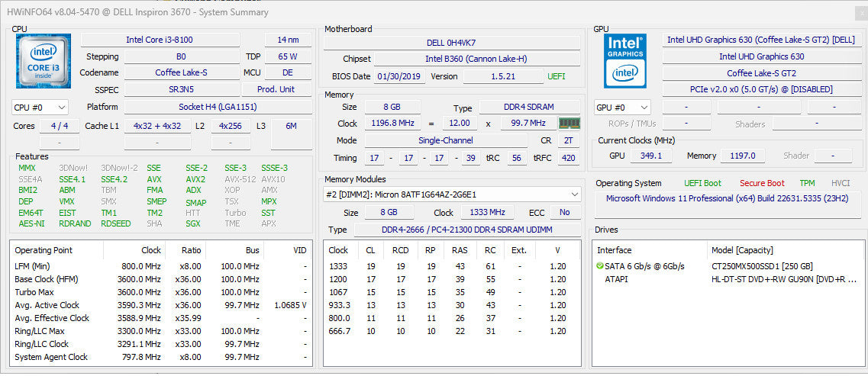Viewport: 868px width, 376px height.
Task: Click the red Secure Boot label
Action: (762, 183)
